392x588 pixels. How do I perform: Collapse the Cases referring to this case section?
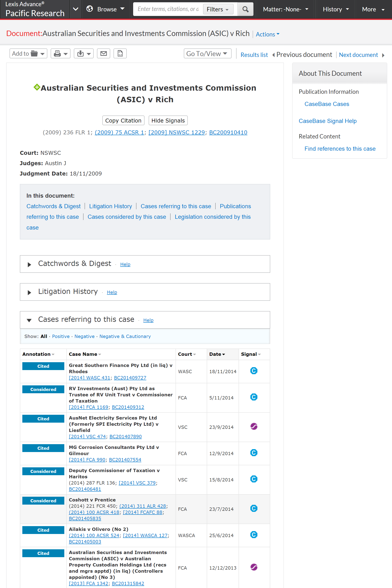29,320
